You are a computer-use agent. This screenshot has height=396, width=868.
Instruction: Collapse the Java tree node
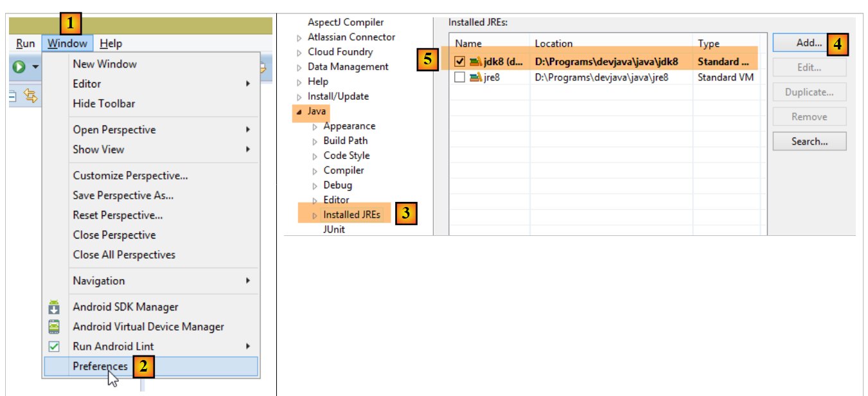click(299, 112)
